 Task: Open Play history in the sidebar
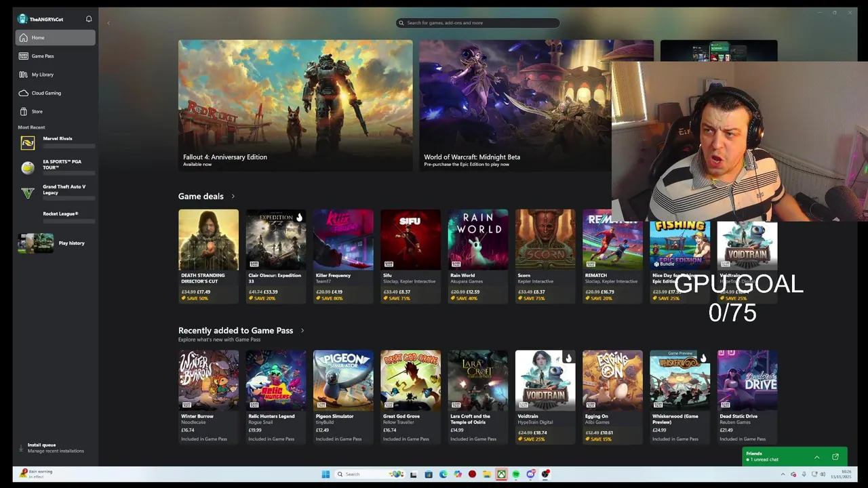coord(56,243)
